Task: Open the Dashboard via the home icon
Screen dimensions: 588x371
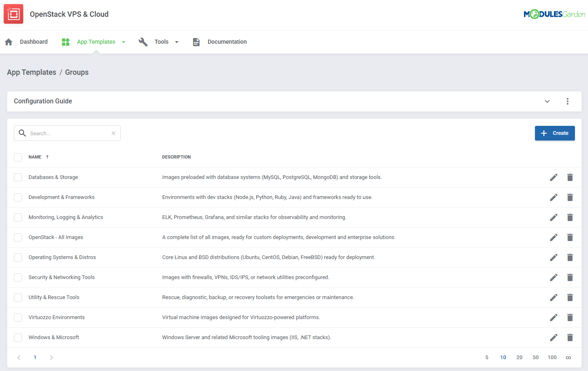Action: [x=9, y=41]
